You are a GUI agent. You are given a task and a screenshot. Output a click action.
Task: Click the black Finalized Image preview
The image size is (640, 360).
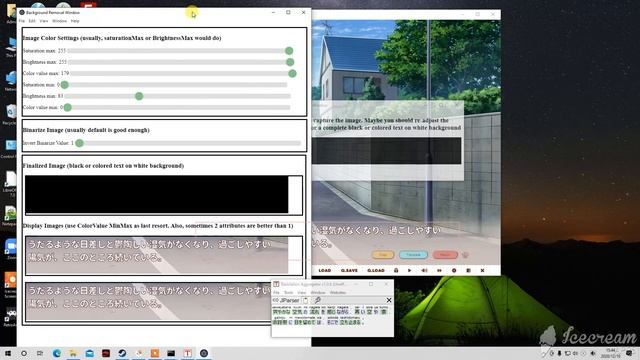click(157, 195)
